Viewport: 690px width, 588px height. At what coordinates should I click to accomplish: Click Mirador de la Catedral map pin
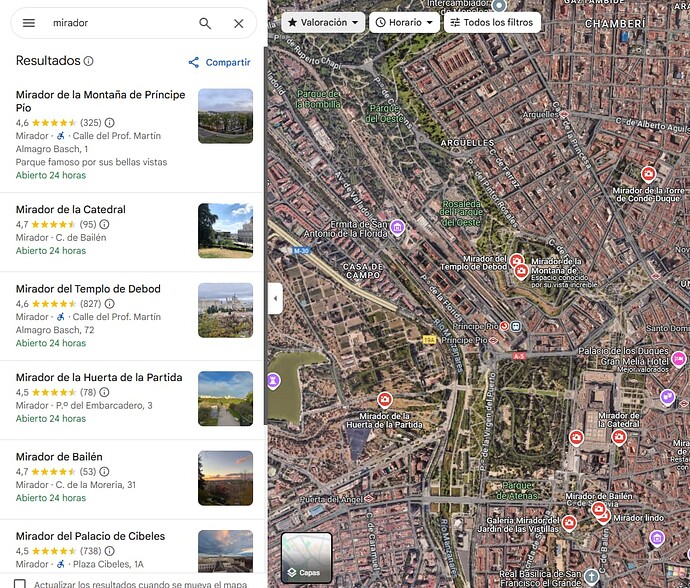(x=619, y=437)
